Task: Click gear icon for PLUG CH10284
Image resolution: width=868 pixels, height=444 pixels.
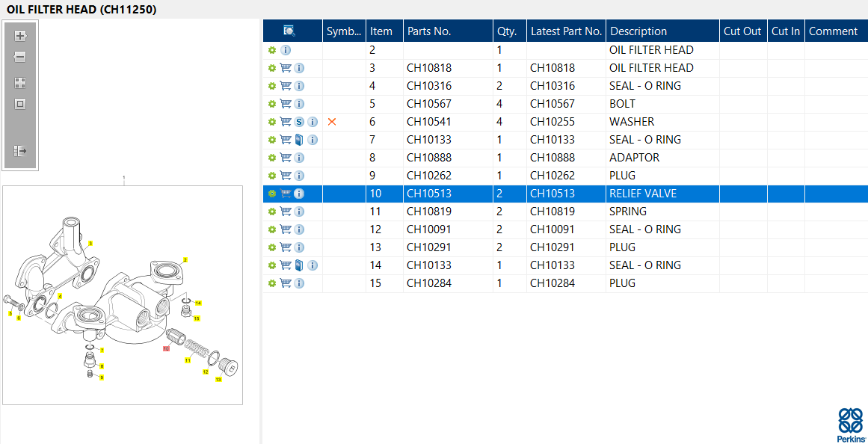Action: tap(272, 283)
